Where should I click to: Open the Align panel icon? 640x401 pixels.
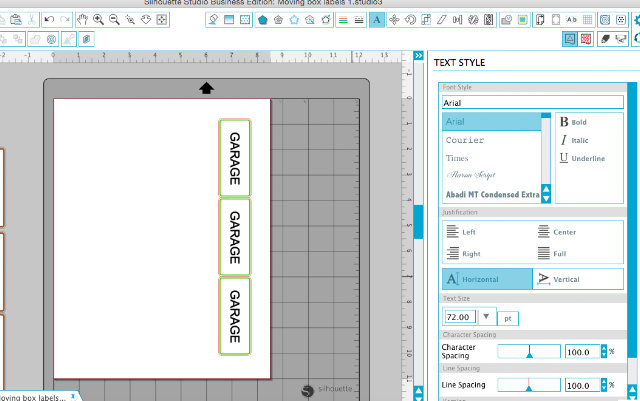tap(458, 20)
